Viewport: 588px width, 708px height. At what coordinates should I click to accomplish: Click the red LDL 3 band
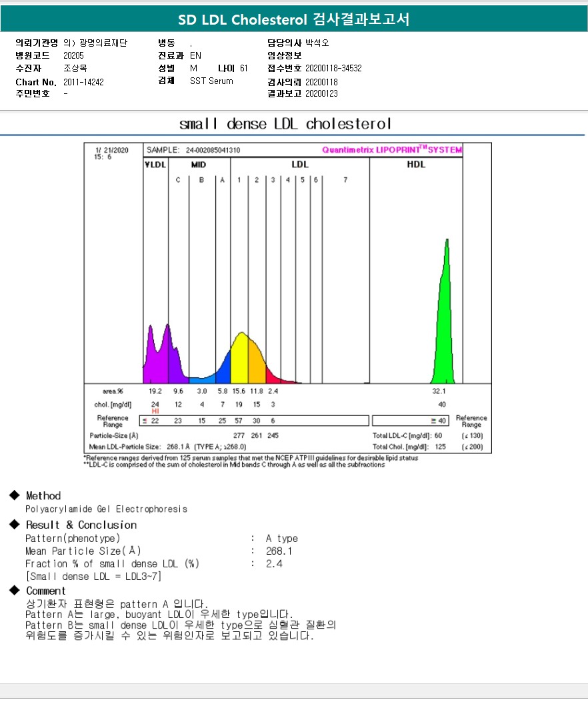pos(272,376)
